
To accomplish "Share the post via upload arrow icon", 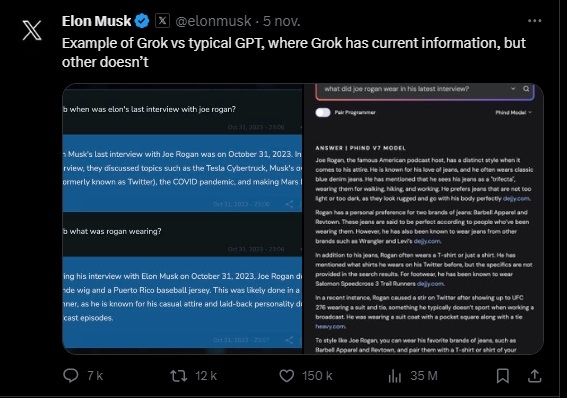I will pyautogui.click(x=534, y=376).
